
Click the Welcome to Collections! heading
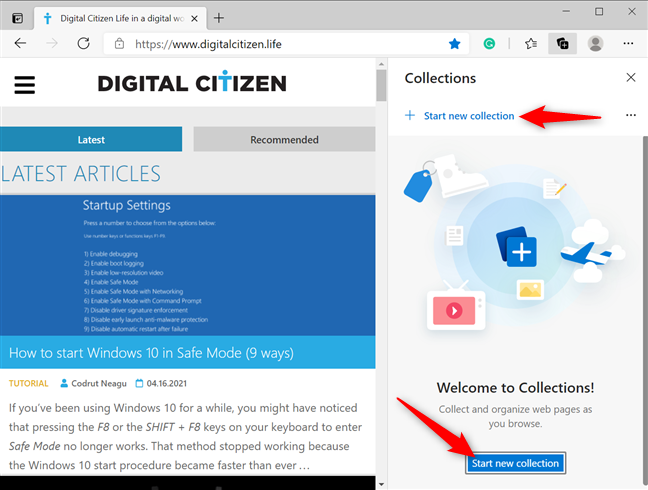[515, 388]
